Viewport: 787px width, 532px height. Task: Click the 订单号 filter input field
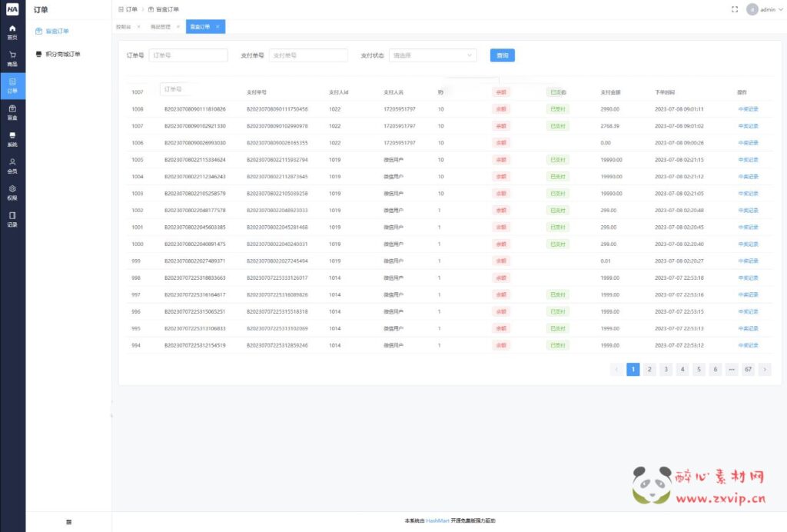(x=188, y=55)
